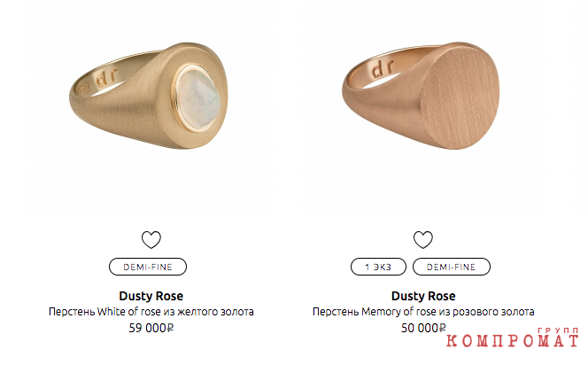Open the rose gold signet ring image
The image size is (588, 365).
421,96
